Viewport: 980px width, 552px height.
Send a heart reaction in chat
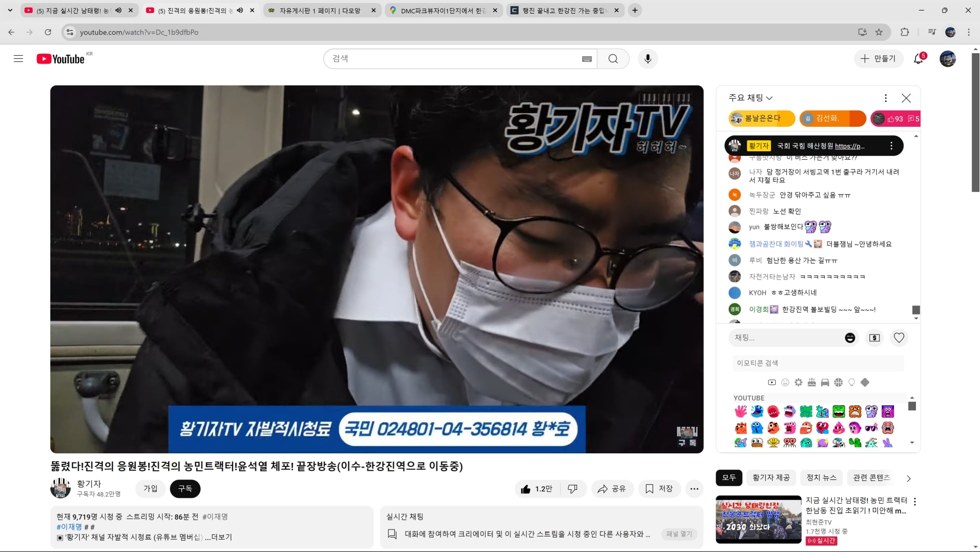point(899,338)
